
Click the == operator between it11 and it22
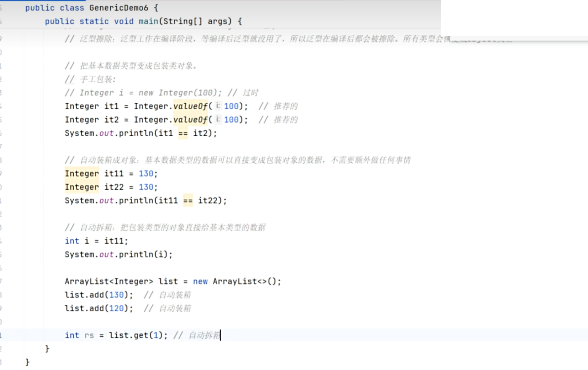tap(188, 201)
